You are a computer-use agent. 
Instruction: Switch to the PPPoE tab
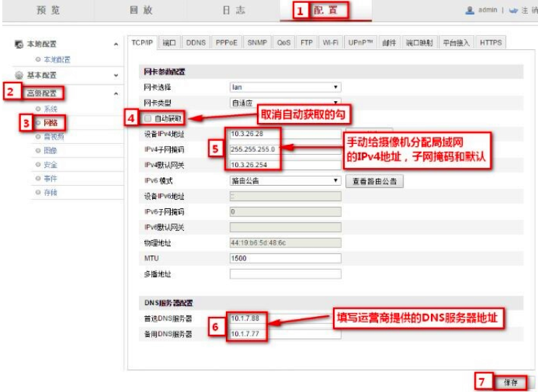click(227, 43)
